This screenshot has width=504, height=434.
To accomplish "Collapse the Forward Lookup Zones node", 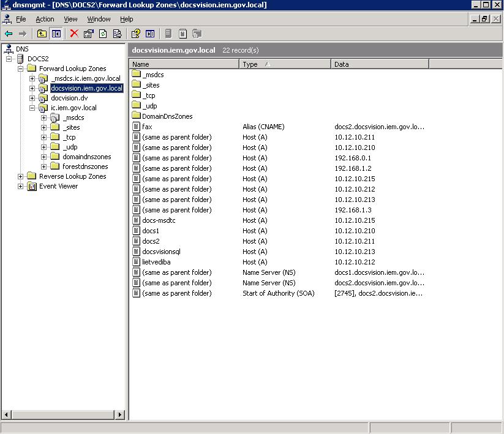I will coord(21,69).
